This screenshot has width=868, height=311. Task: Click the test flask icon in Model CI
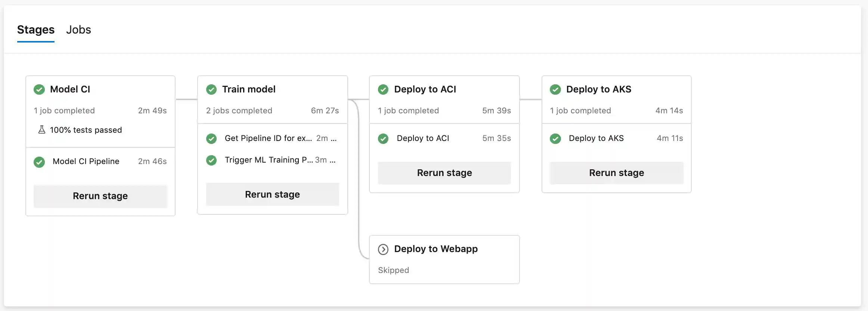point(42,130)
